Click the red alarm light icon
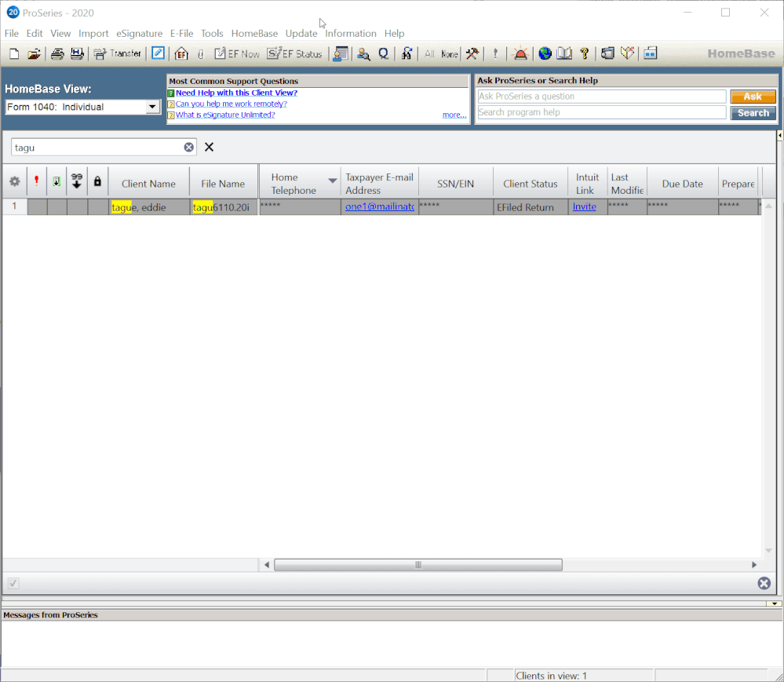The height and width of the screenshot is (682, 784). pyautogui.click(x=520, y=54)
